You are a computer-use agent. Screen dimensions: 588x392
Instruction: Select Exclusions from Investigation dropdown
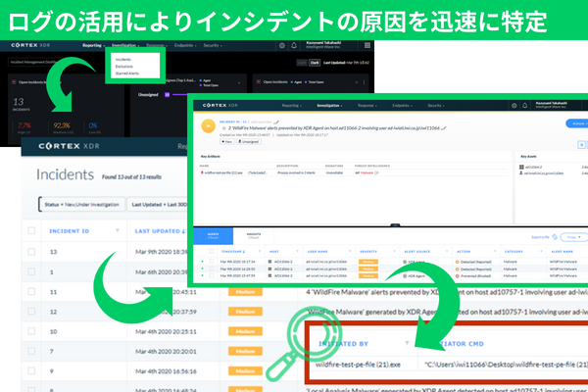tap(123, 67)
